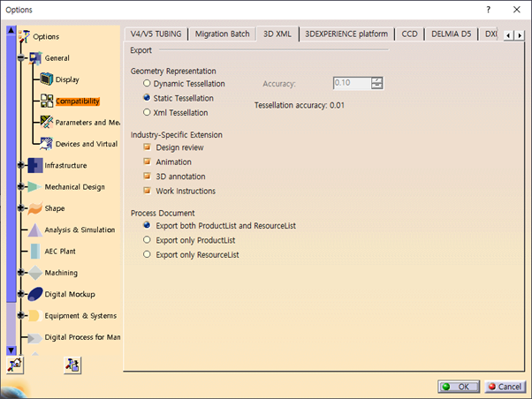
Task: Switch to the CCD tab
Action: click(x=409, y=34)
